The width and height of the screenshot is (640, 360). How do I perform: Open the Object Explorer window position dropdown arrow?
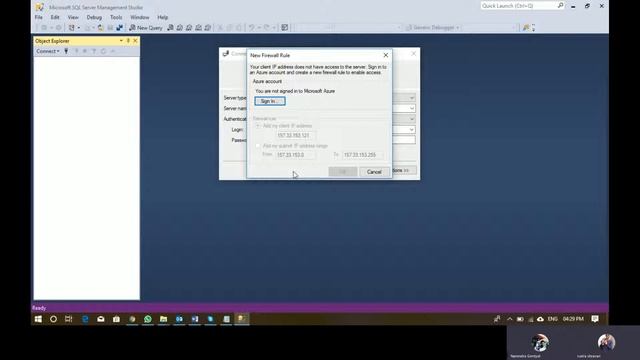pos(121,41)
